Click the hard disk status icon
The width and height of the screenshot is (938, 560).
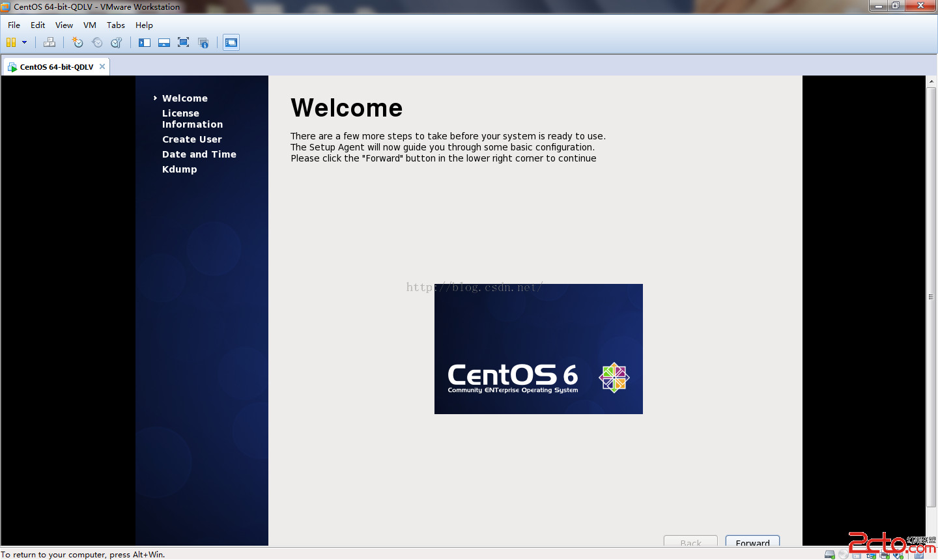(x=830, y=554)
